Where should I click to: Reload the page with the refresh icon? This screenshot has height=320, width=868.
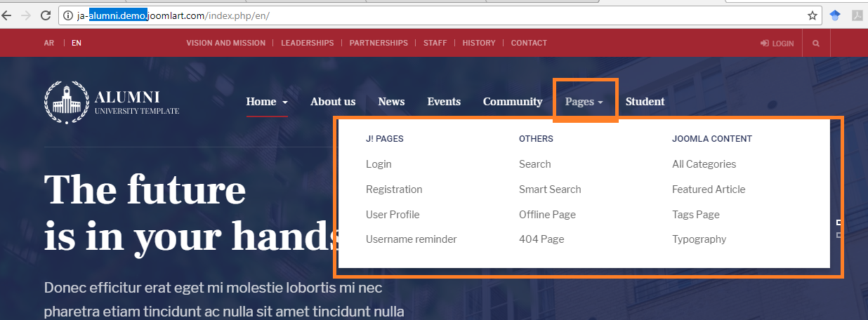[46, 15]
